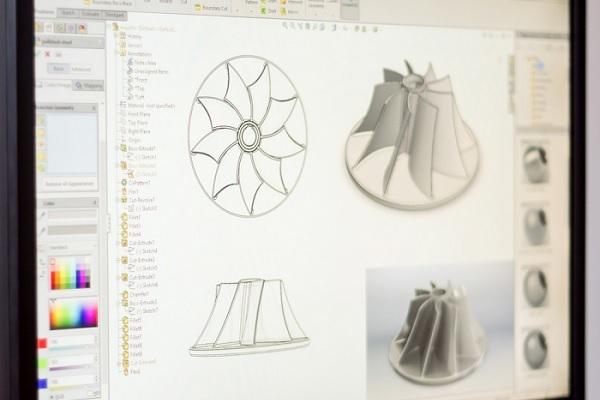Click the Boss-Extrude1 feature icon

[x=122, y=148]
